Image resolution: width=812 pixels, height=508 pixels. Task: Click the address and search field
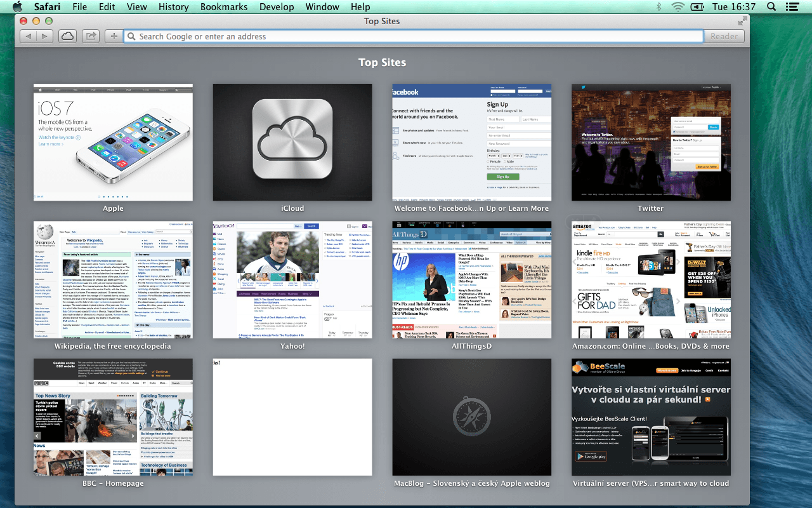[x=414, y=36]
